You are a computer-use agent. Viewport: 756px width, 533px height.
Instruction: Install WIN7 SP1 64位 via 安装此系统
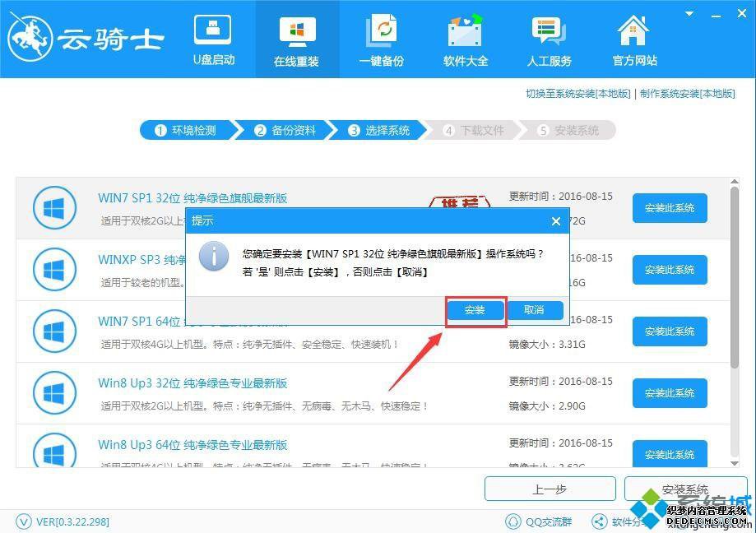[x=670, y=331]
